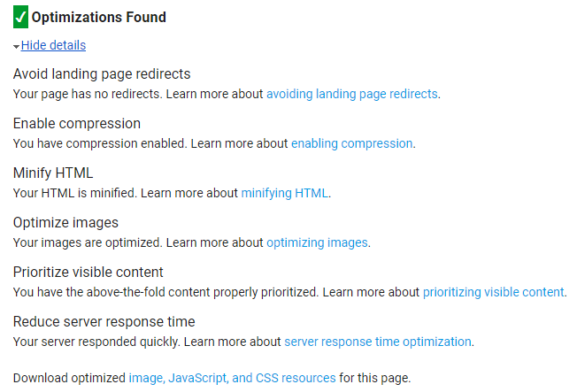Follow the minifying HTML link
This screenshot has width=577, height=392.
point(284,193)
